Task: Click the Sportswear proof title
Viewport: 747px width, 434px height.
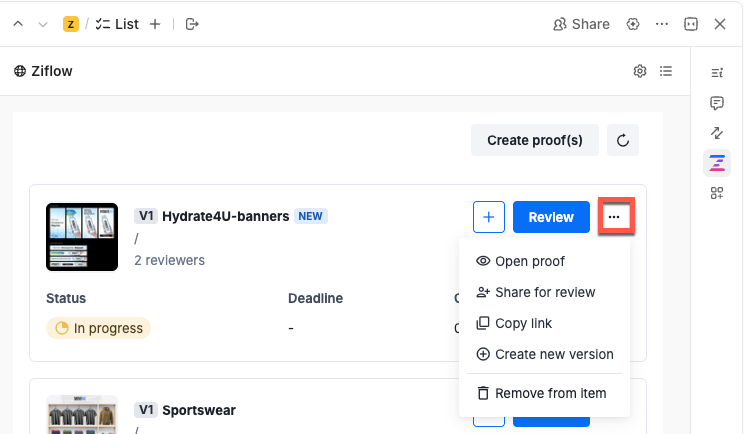Action: [x=199, y=410]
